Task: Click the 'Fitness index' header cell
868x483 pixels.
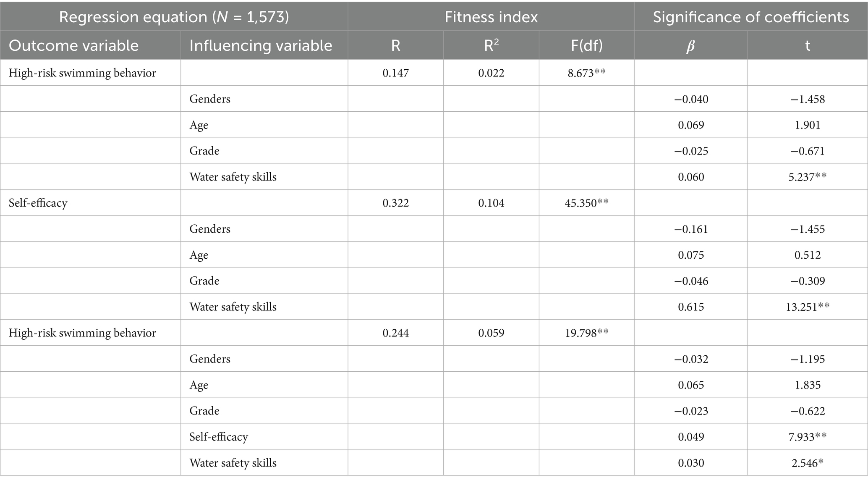Action: (x=491, y=17)
